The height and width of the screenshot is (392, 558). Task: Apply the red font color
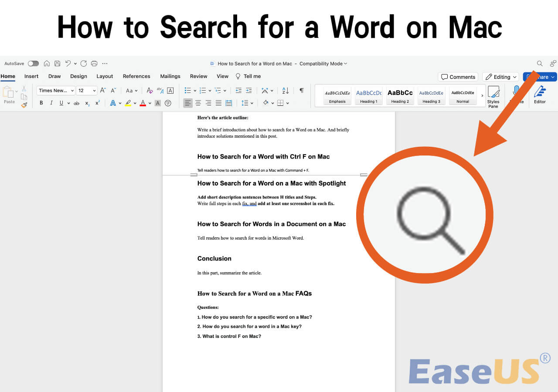pos(143,103)
